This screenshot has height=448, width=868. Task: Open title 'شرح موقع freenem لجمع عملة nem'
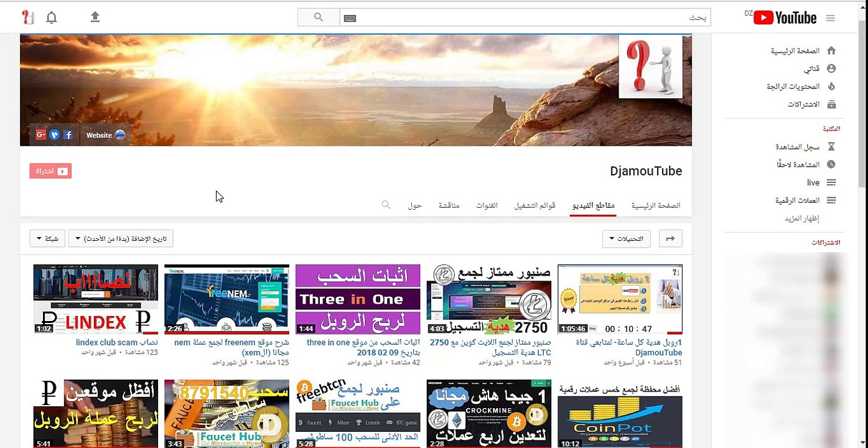click(231, 347)
